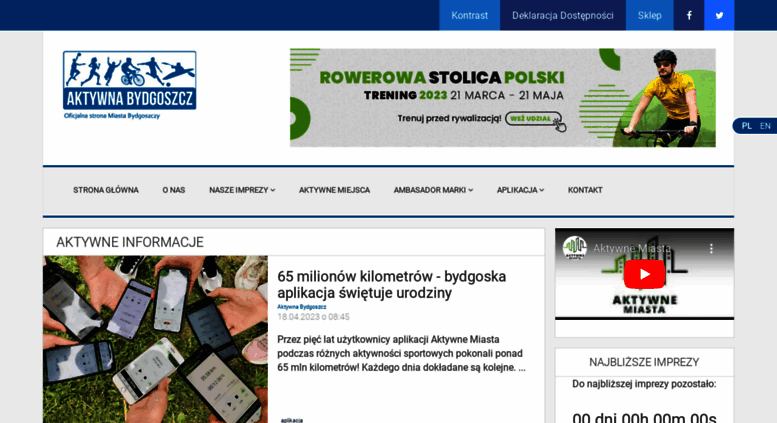
Task: Open the Facebook page icon
Action: tap(689, 15)
